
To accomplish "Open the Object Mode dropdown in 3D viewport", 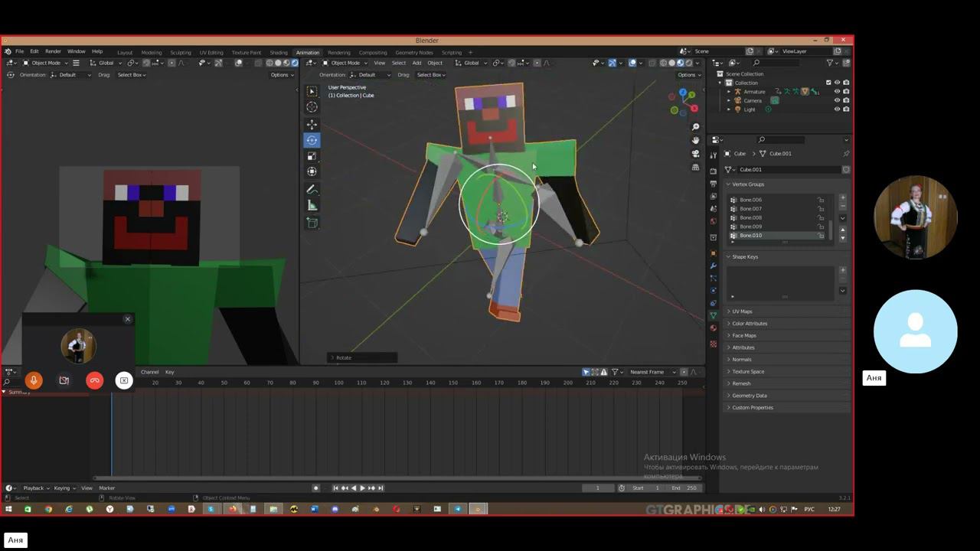I will 345,63.
